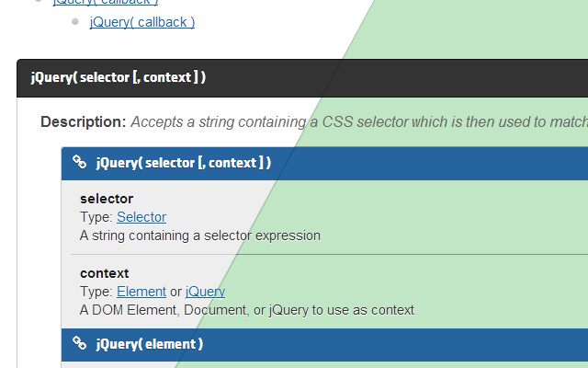Open the Selector type link

tap(141, 217)
